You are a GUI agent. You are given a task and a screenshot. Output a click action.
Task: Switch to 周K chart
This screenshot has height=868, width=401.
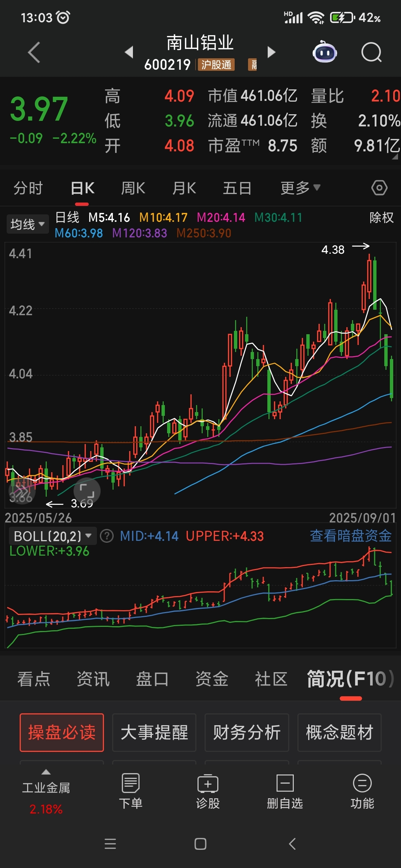click(x=133, y=188)
